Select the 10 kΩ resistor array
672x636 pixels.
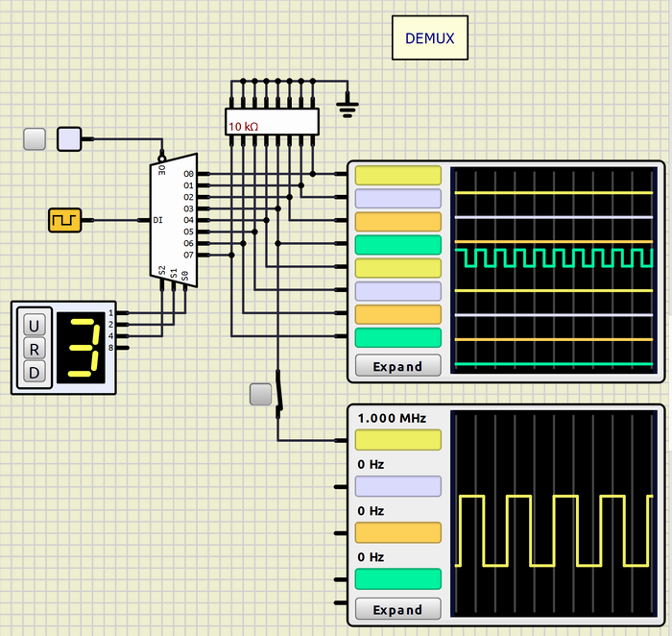[272, 122]
